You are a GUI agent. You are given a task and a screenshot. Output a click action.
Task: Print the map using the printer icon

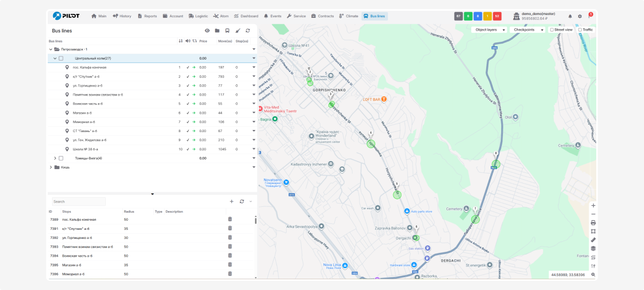(593, 222)
